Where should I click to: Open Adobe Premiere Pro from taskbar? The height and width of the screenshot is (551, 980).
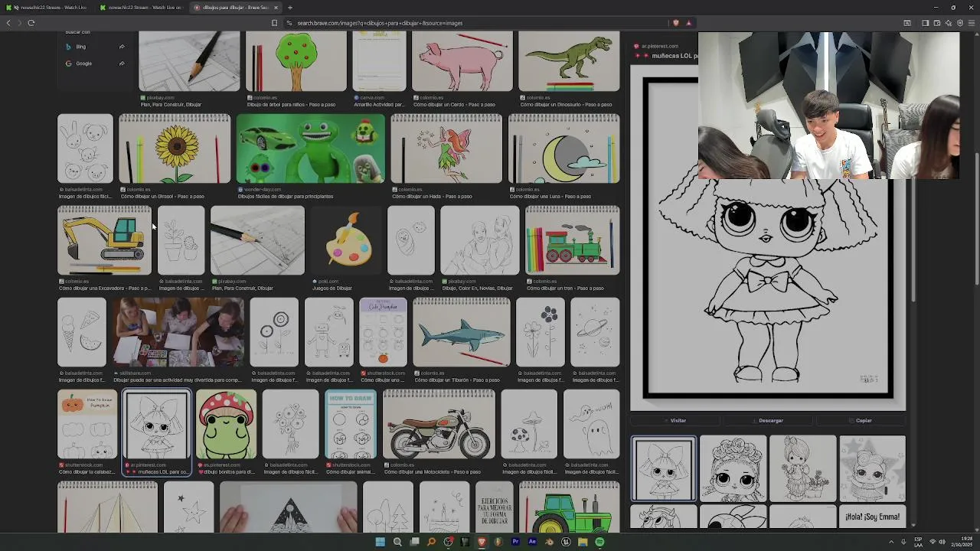(x=515, y=542)
